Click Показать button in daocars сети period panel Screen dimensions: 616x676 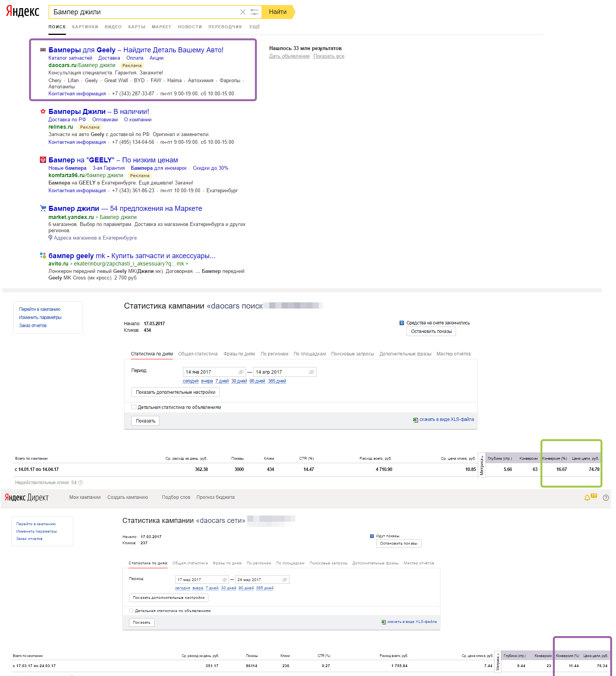[142, 623]
